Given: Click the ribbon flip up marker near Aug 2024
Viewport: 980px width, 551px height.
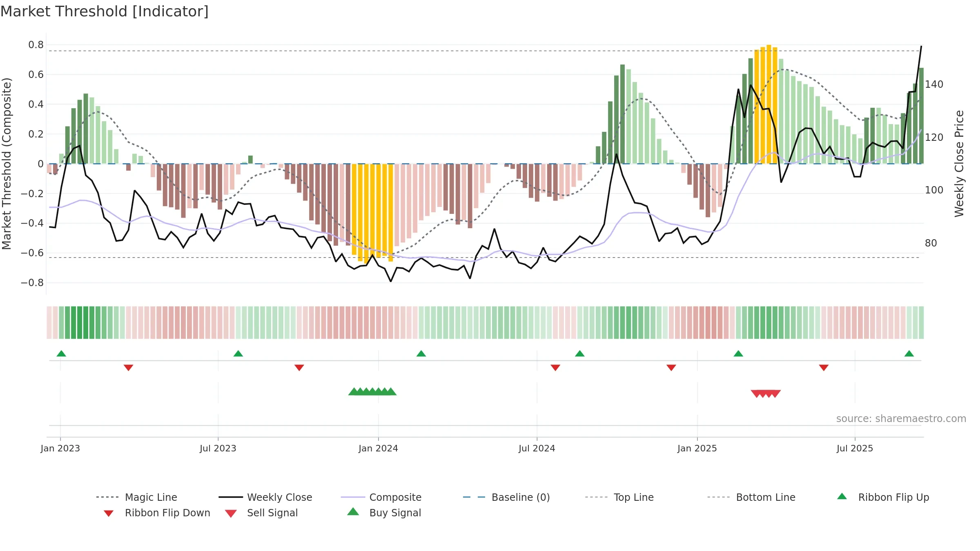Looking at the screenshot, I should (580, 353).
